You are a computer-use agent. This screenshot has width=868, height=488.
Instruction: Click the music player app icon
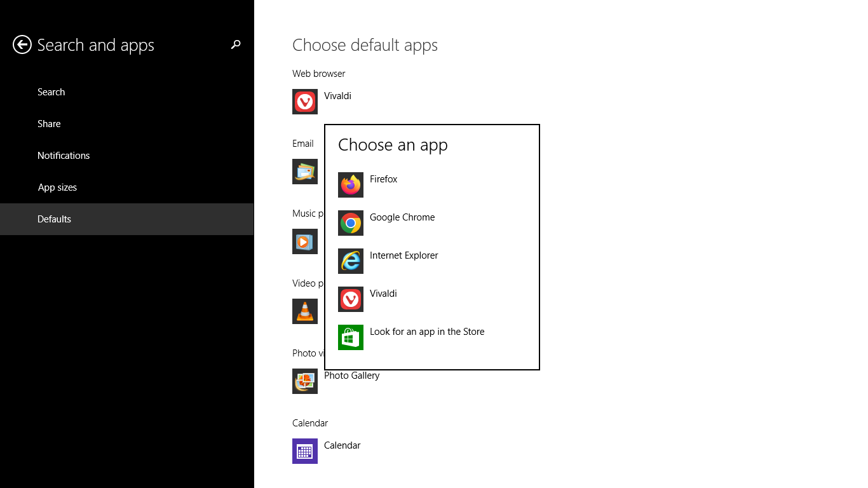tap(304, 242)
